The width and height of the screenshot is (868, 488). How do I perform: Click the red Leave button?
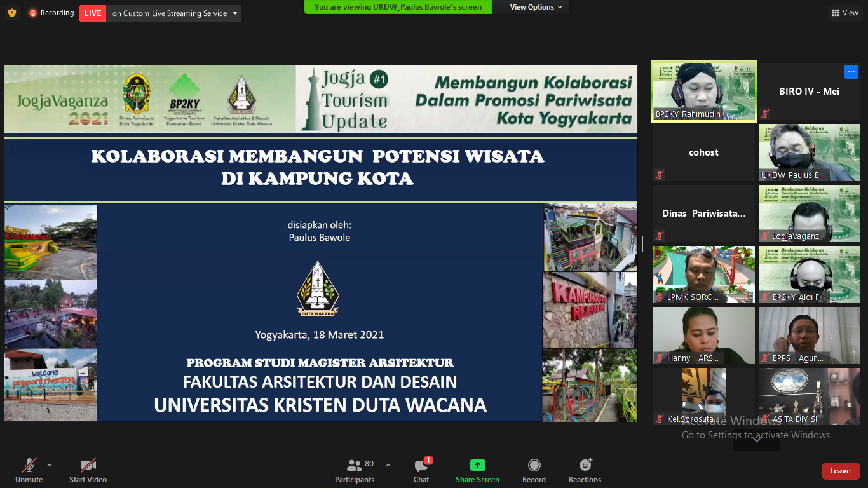coord(840,471)
